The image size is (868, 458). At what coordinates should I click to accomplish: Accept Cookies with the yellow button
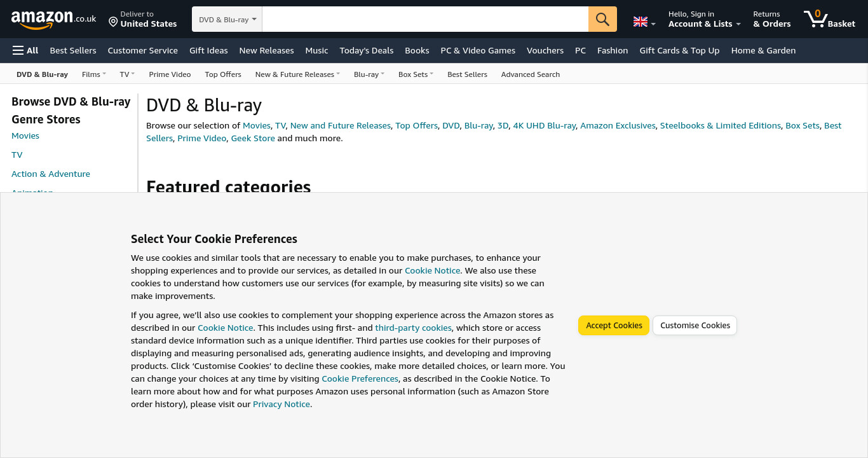click(x=614, y=325)
